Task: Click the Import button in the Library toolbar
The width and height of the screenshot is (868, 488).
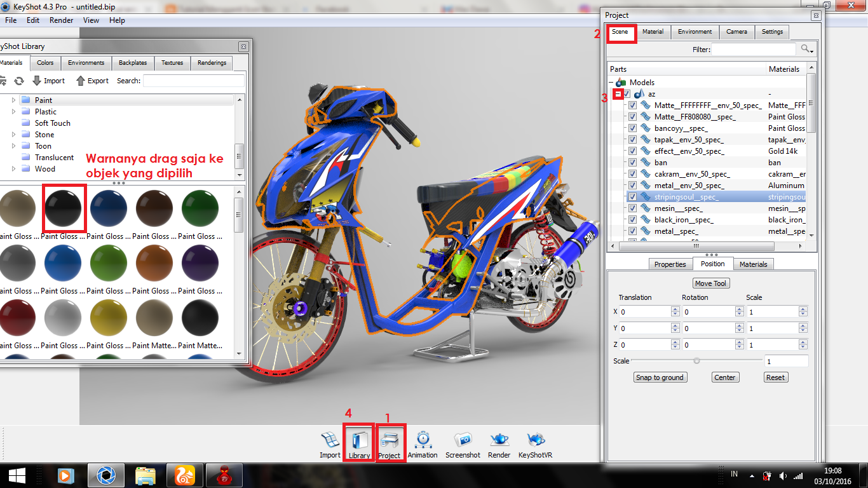Action: pos(48,81)
